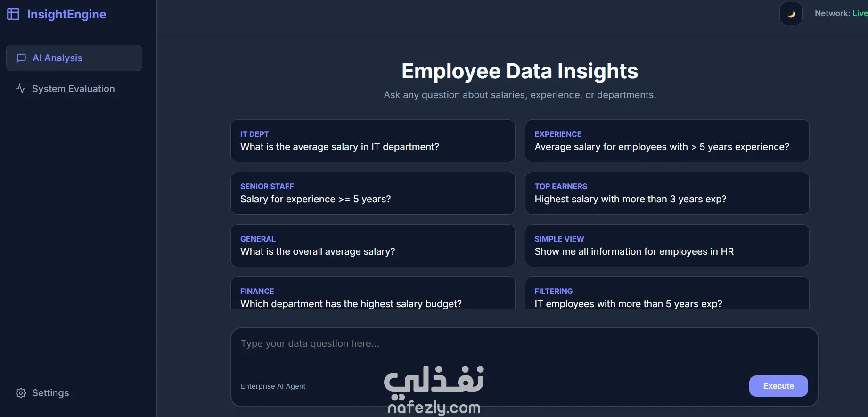The width and height of the screenshot is (868, 417).
Task: Choose the TOP EARNERS highest salary suggestion
Action: click(x=667, y=193)
